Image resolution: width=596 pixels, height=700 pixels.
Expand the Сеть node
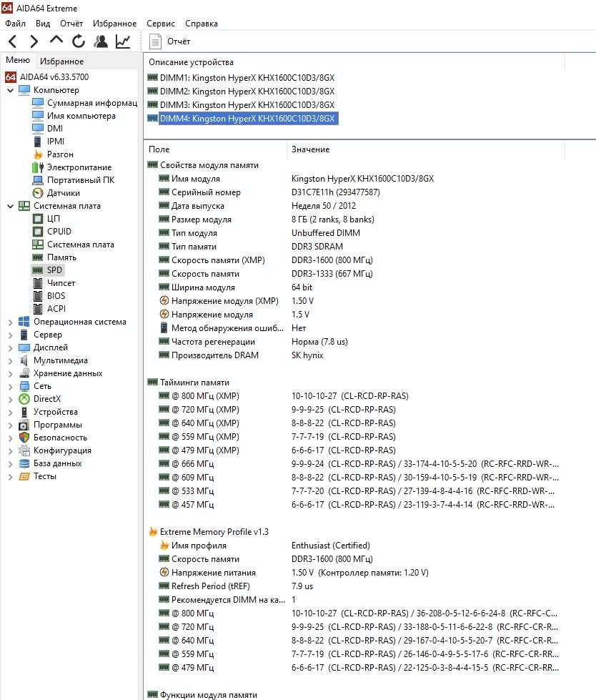pyautogui.click(x=10, y=387)
